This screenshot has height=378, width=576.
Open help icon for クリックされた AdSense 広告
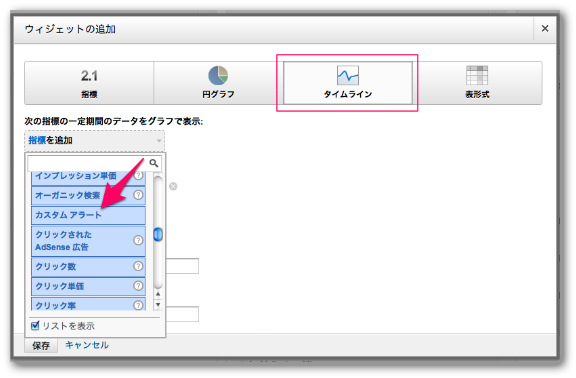click(x=138, y=240)
